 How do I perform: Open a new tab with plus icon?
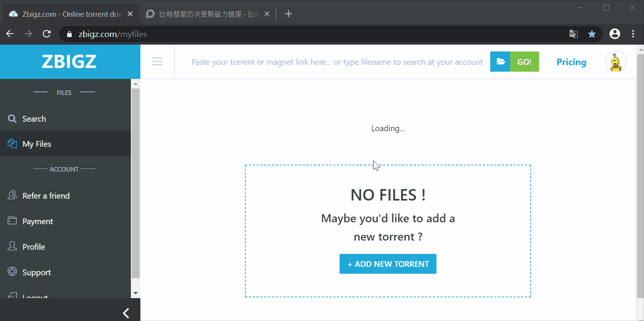tap(289, 14)
